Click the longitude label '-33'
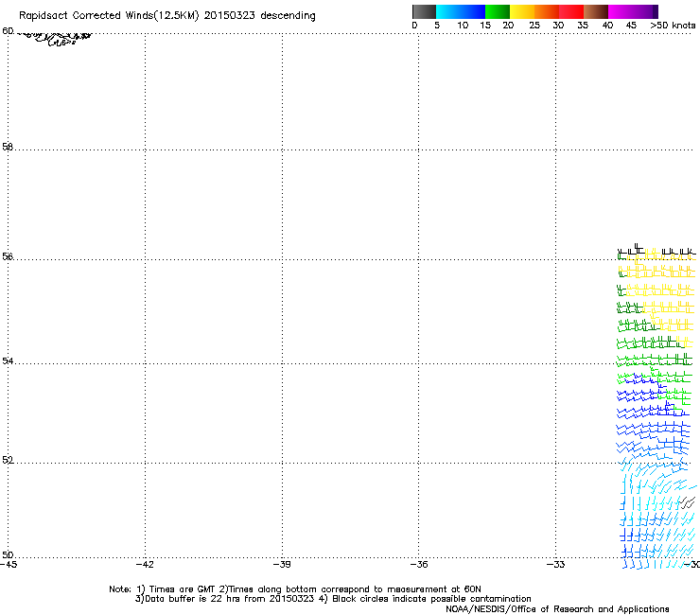The width and height of the screenshot is (700, 615). pos(556,565)
